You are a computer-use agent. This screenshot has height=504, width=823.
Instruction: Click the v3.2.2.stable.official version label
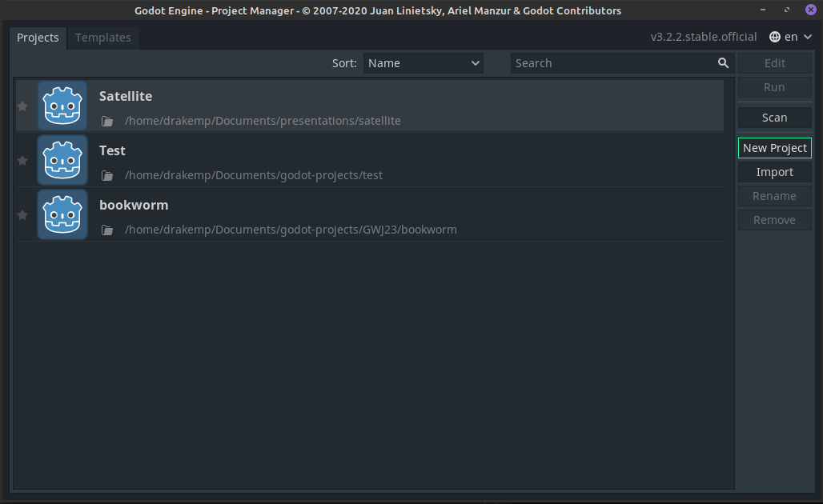(704, 37)
